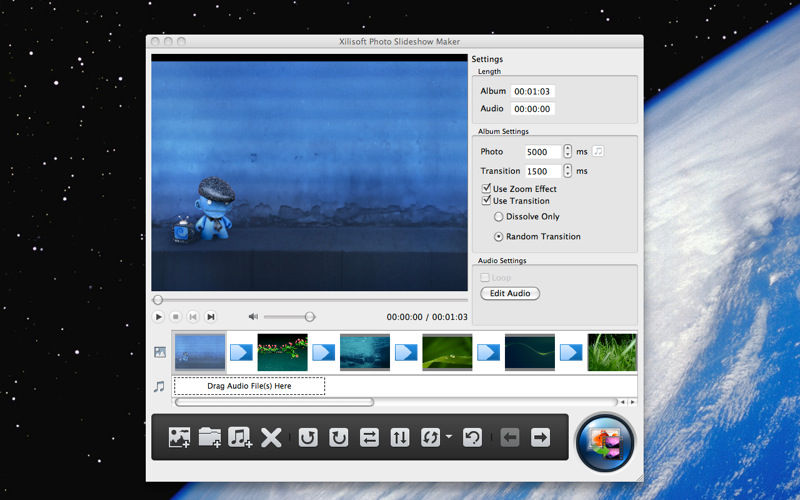Image resolution: width=800 pixels, height=500 pixels.
Task: Click the add photos toolbar icon
Action: (179, 437)
